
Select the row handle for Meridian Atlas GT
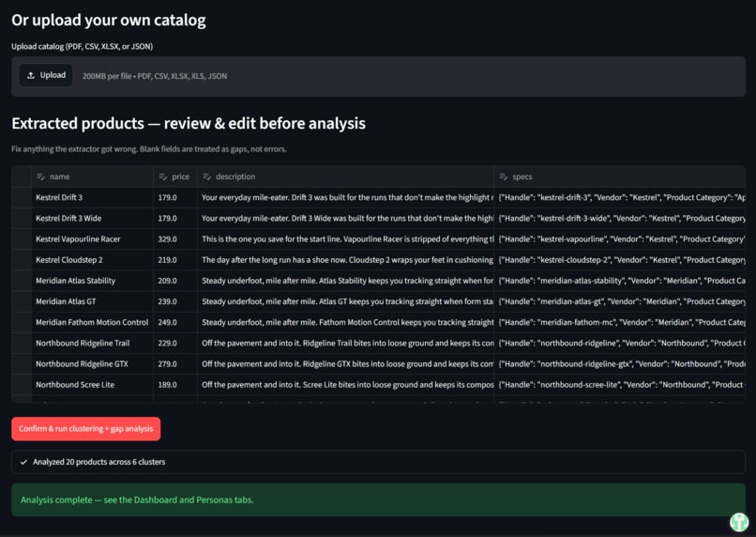pos(22,301)
